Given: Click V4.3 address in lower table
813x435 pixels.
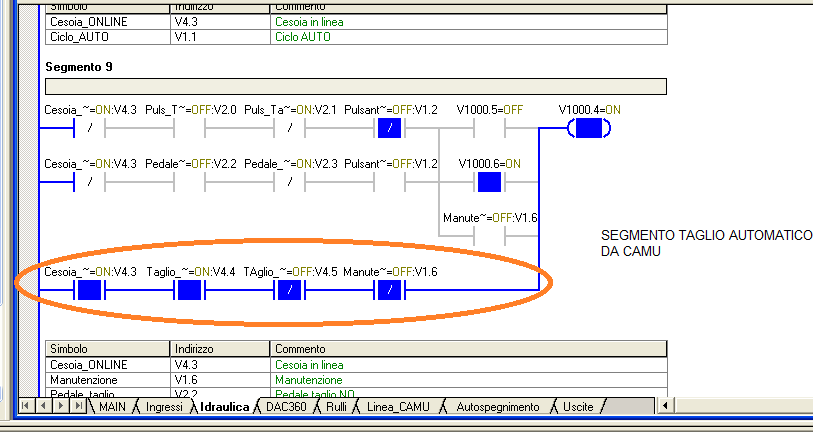Looking at the screenshot, I should tap(220, 364).
